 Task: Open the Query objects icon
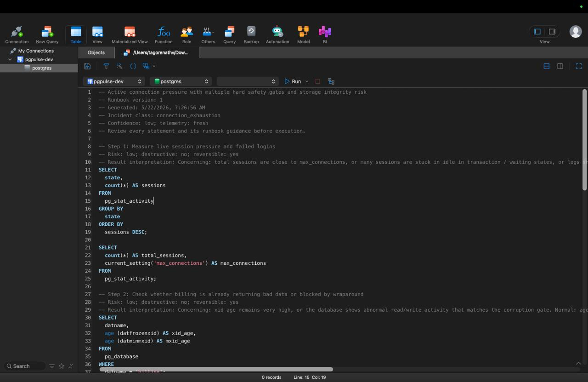coord(229,35)
